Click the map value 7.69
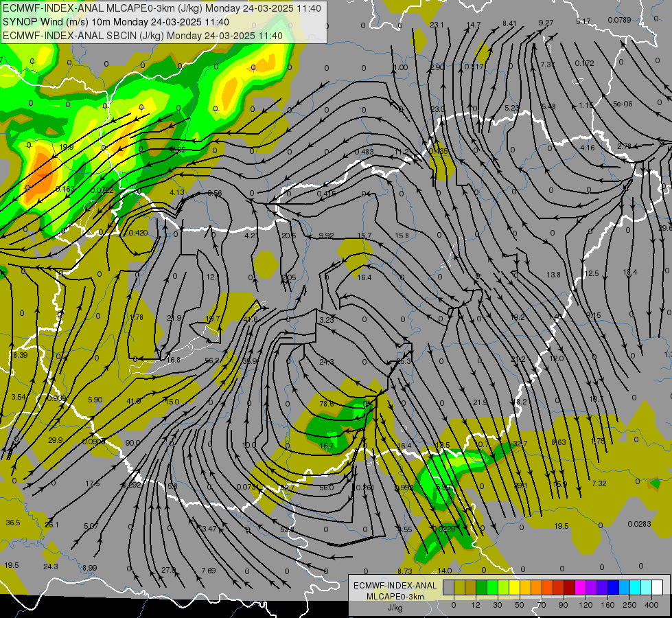The height and width of the screenshot is (618, 672). click(x=209, y=571)
